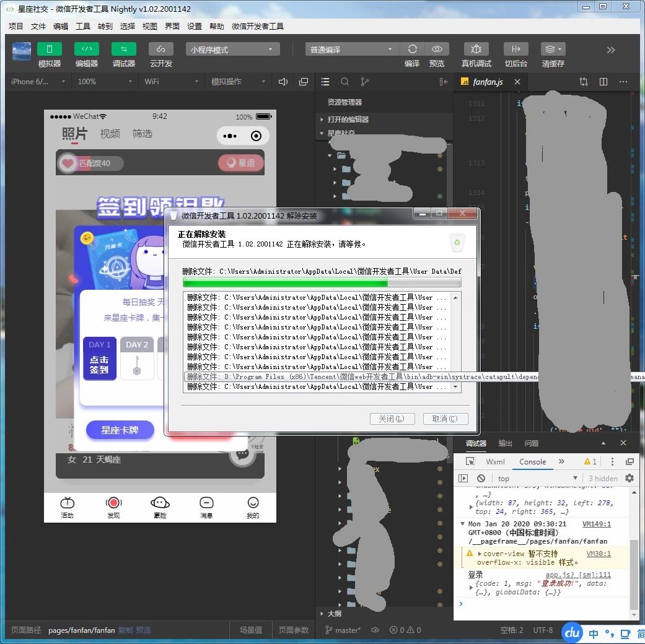Image resolution: width=645 pixels, height=644 pixels.
Task: Open 云开发 cloud development
Action: 161,50
